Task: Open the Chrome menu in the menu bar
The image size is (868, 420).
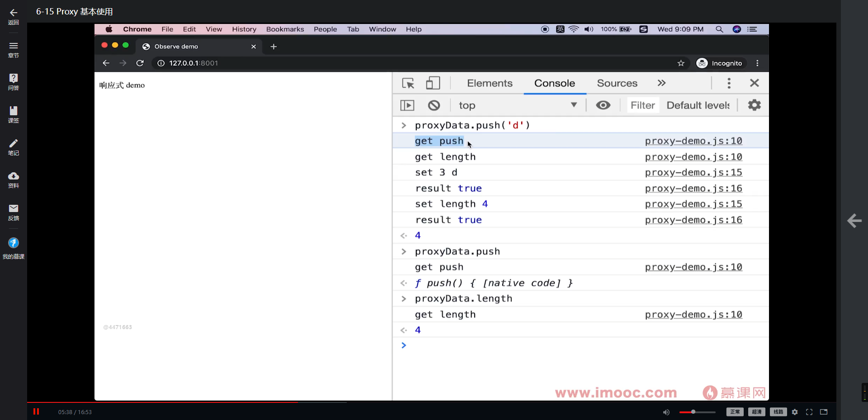Action: 137,29
